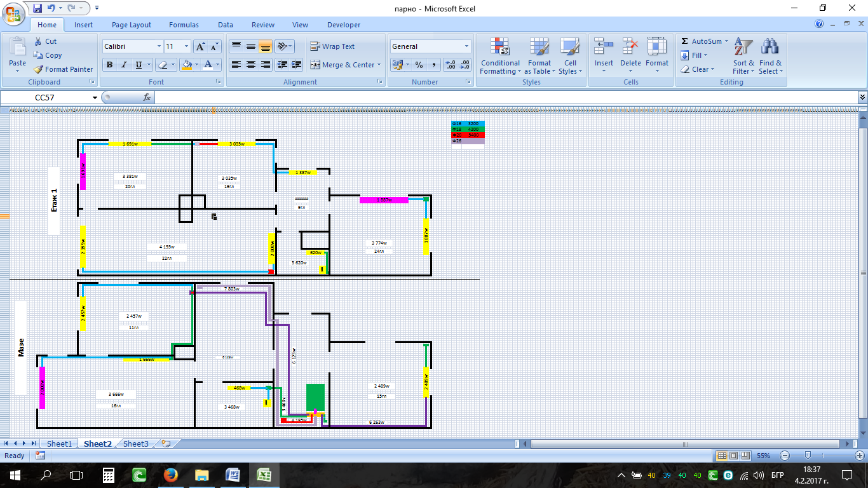The height and width of the screenshot is (488, 868).
Task: Open the Sheet3 worksheet tab
Action: [135, 444]
